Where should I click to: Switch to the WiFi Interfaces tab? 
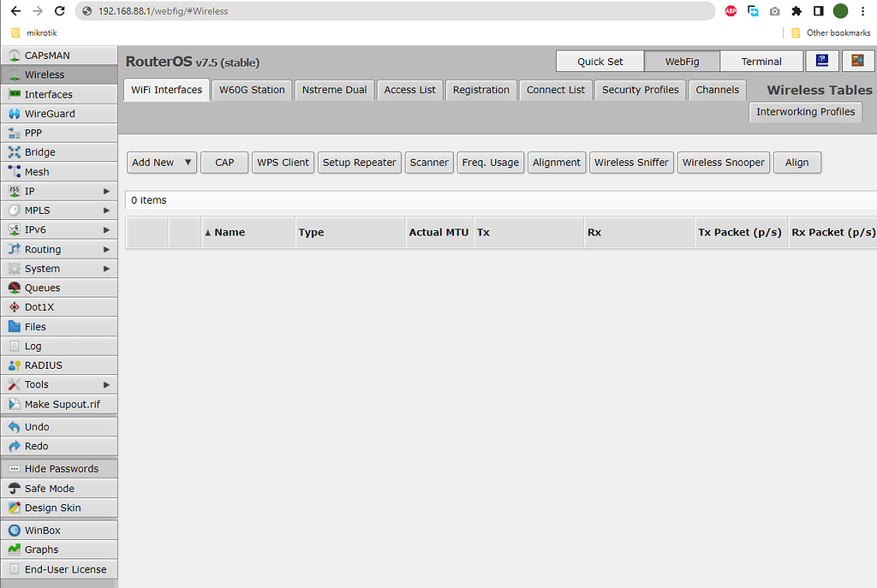point(167,90)
